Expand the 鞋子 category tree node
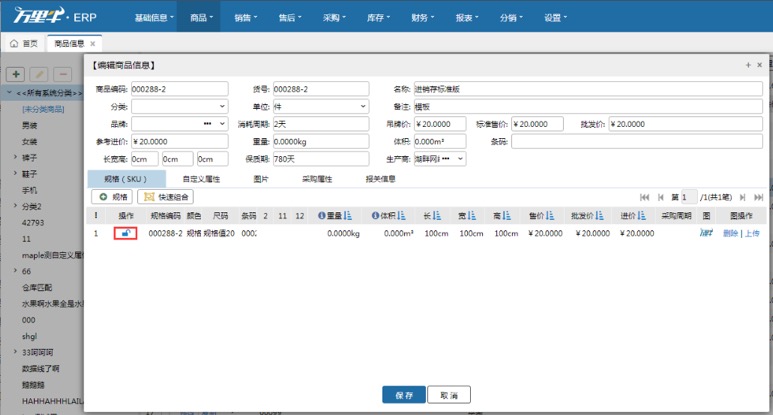Image resolution: width=773 pixels, height=415 pixels. click(x=15, y=173)
